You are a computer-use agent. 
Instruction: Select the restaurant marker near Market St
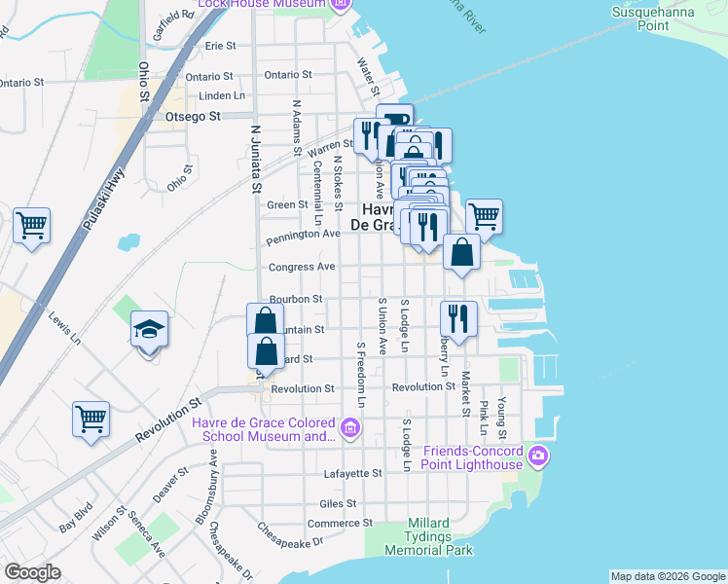point(458,319)
